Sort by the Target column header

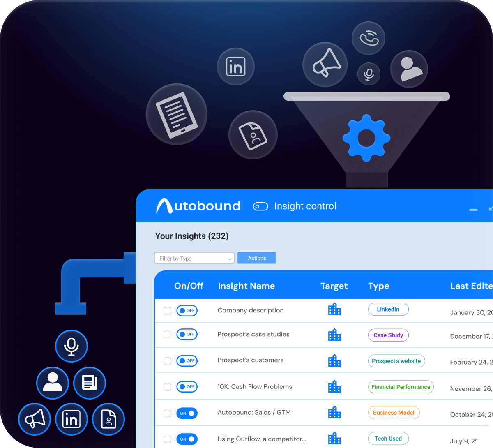(x=334, y=286)
